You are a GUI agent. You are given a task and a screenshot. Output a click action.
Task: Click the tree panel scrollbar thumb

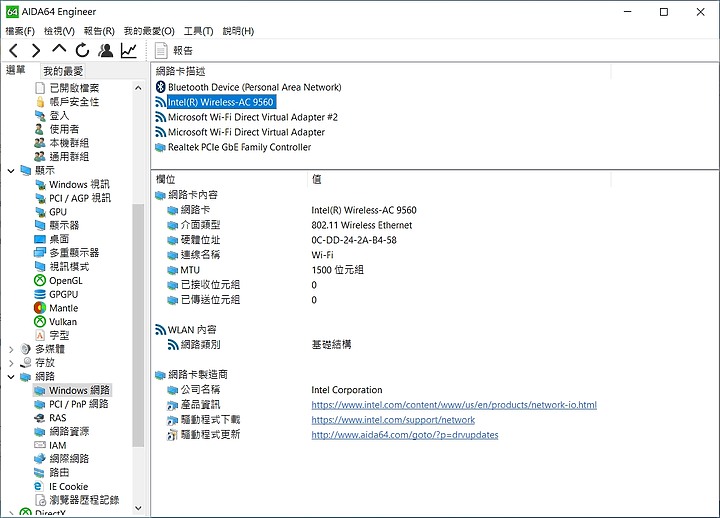(x=138, y=325)
